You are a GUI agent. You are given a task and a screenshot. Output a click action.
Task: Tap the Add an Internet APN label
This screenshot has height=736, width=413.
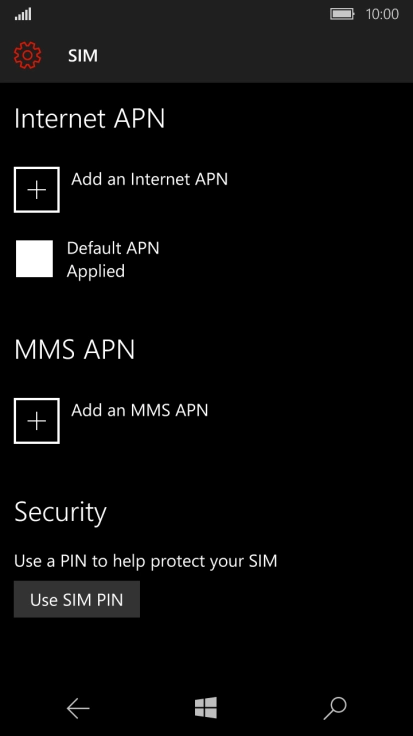(x=149, y=179)
